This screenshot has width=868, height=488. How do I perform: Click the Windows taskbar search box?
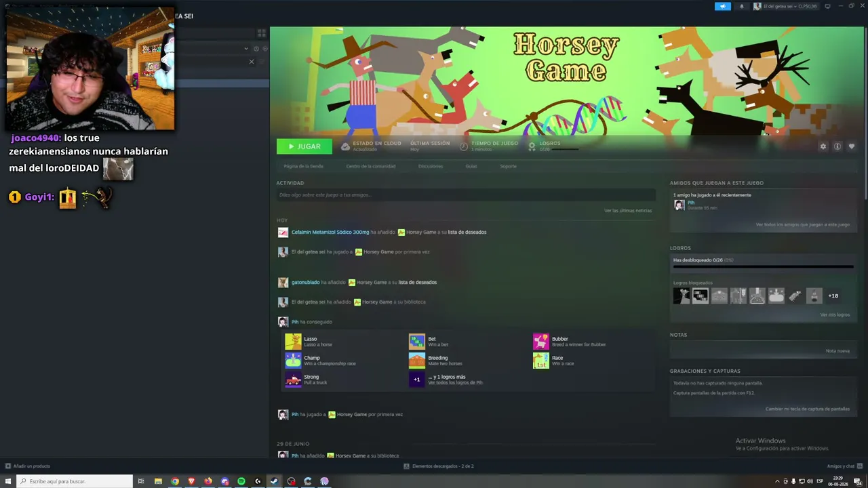[75, 481]
